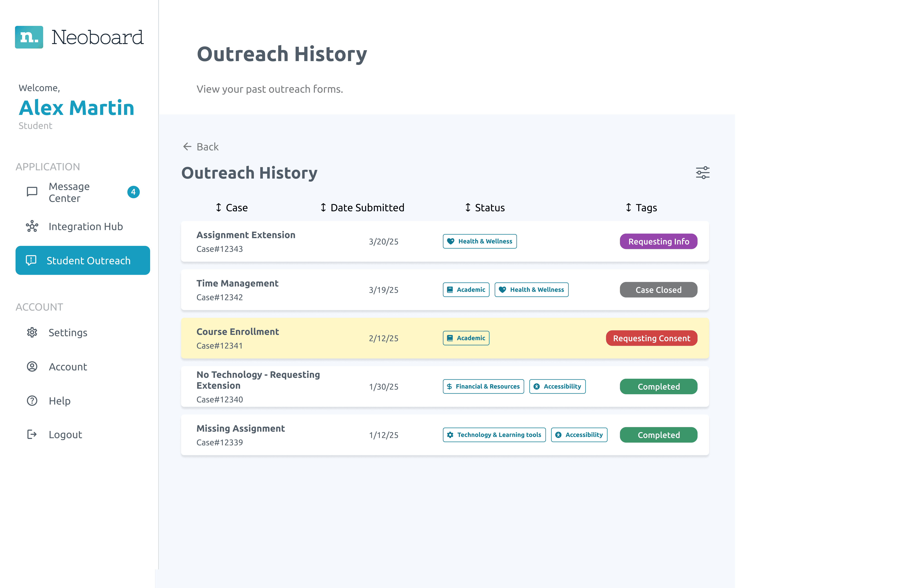Click the Help question mark icon
The width and height of the screenshot is (908, 588).
click(32, 401)
